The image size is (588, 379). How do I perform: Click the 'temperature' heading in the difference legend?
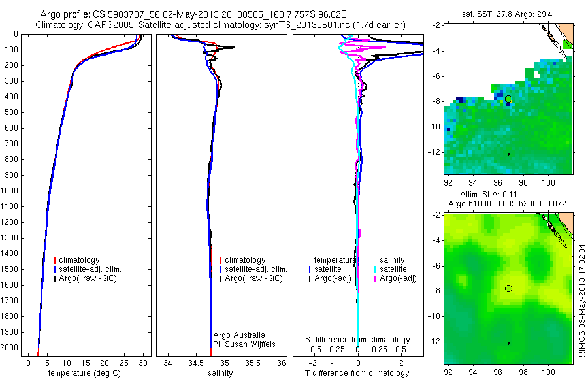pos(335,260)
